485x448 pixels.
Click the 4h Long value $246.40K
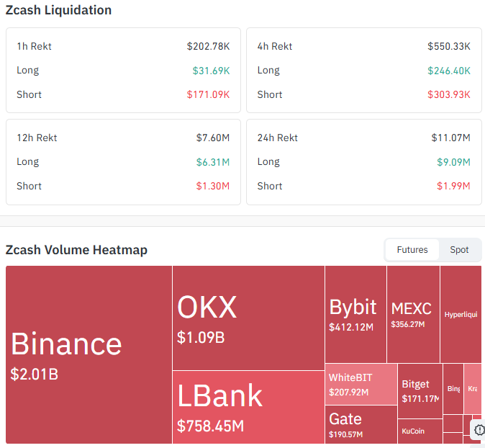click(x=449, y=71)
